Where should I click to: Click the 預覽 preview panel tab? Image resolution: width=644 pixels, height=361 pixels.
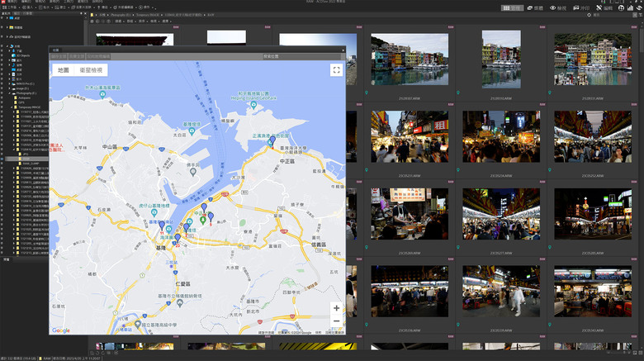[x=7, y=259]
